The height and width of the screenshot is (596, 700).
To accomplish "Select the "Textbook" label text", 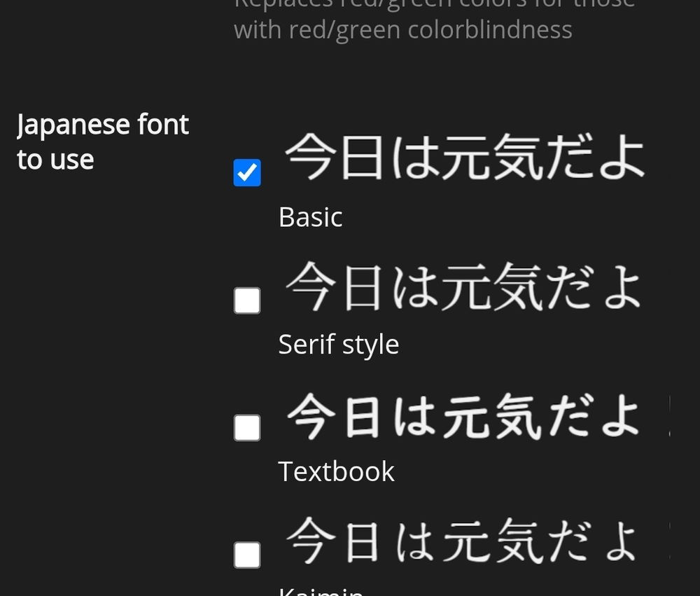I will pyautogui.click(x=336, y=471).
